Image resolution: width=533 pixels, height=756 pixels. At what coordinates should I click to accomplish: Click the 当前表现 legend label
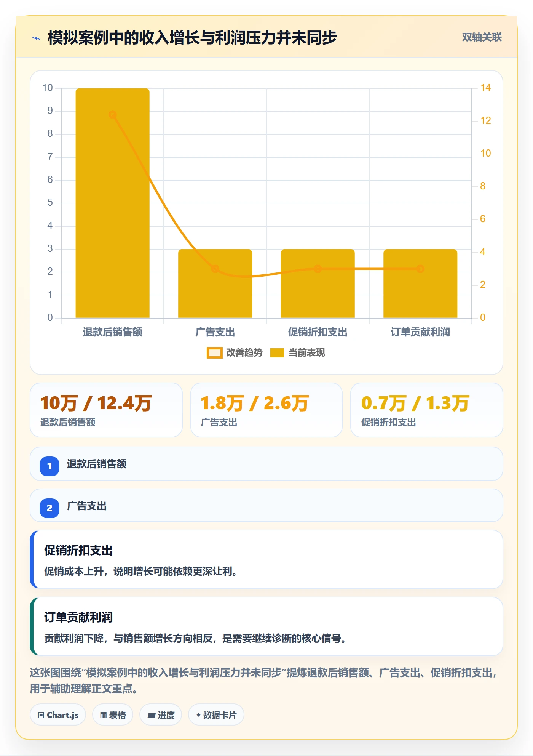pos(306,353)
